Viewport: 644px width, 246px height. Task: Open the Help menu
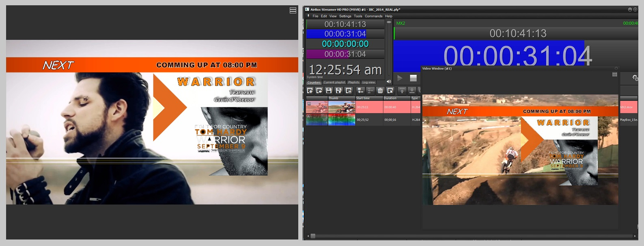click(x=389, y=16)
